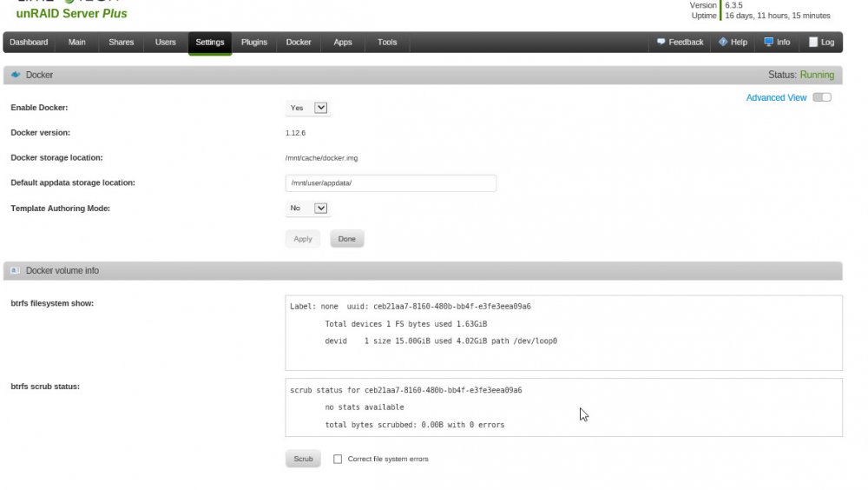Viewport: 868px width, 490px height.
Task: Click the Scrub button
Action: tap(303, 459)
